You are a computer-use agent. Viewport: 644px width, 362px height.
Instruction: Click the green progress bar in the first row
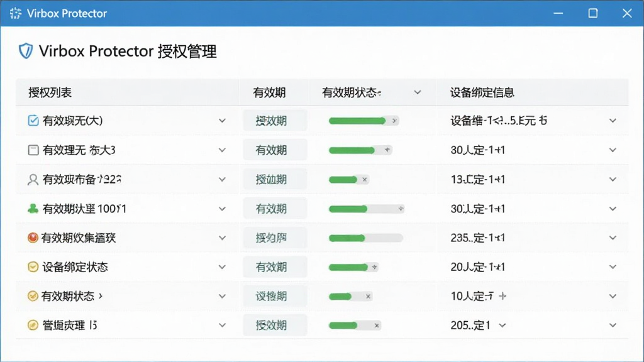[x=364, y=121]
